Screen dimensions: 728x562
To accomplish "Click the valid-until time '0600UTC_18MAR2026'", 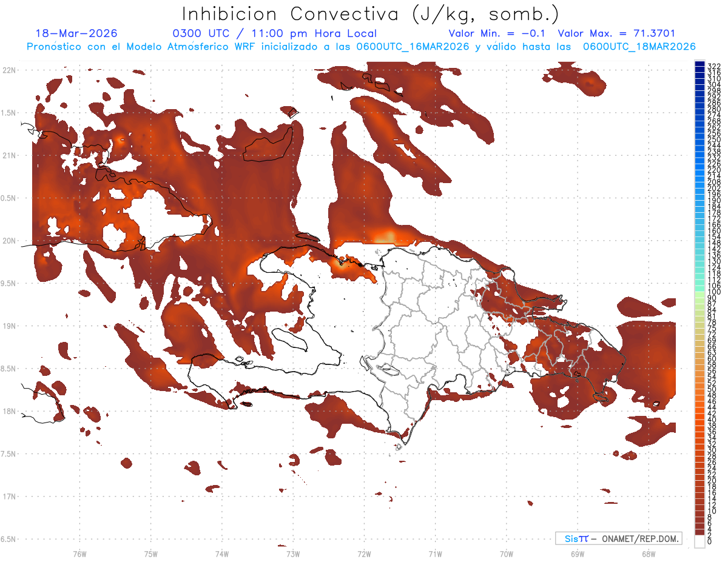I will 639,47.
